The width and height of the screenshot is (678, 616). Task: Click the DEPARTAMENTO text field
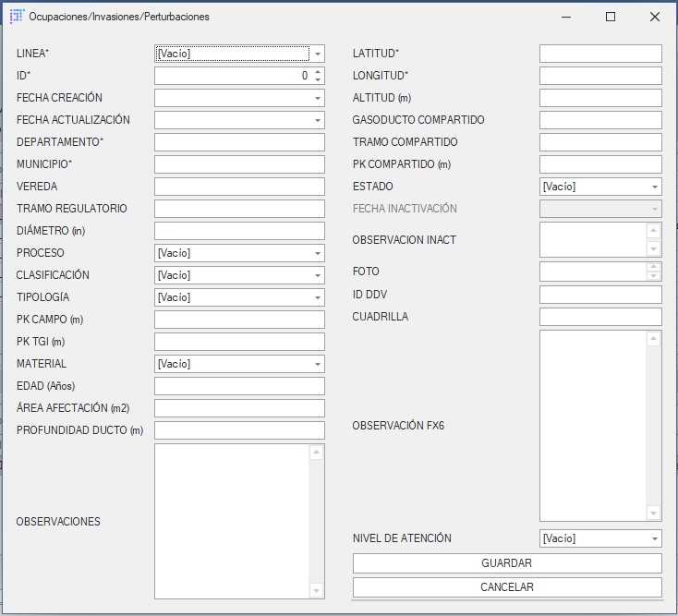[239, 142]
